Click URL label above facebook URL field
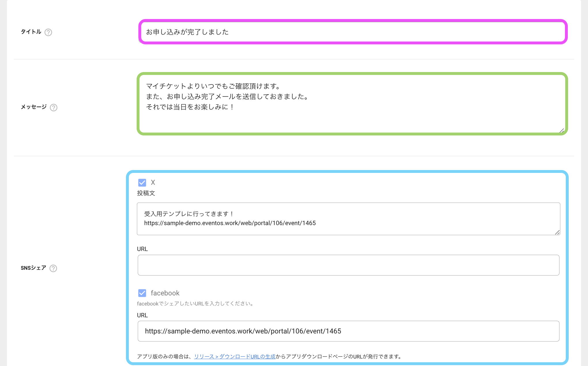588x366 pixels. coord(142,315)
